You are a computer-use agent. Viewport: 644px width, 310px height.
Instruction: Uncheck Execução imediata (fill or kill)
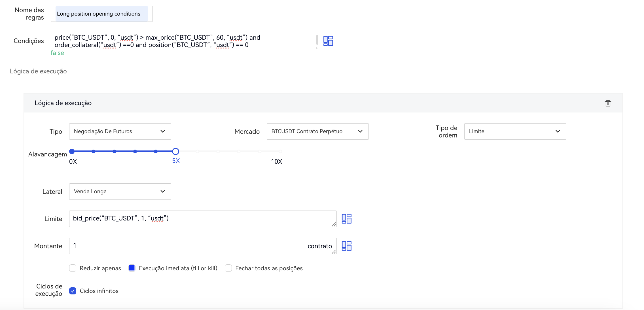pos(132,268)
